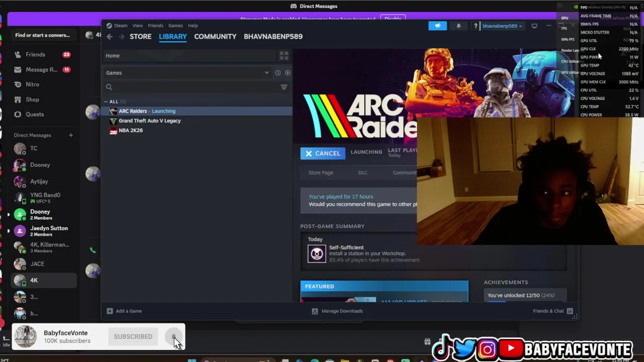Click the Manage Downloads icon

tap(315, 311)
